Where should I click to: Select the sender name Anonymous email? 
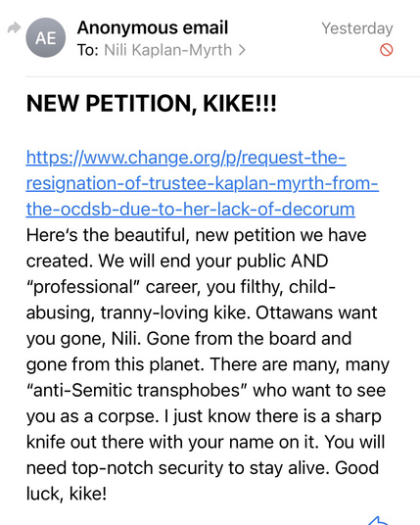pos(153,27)
